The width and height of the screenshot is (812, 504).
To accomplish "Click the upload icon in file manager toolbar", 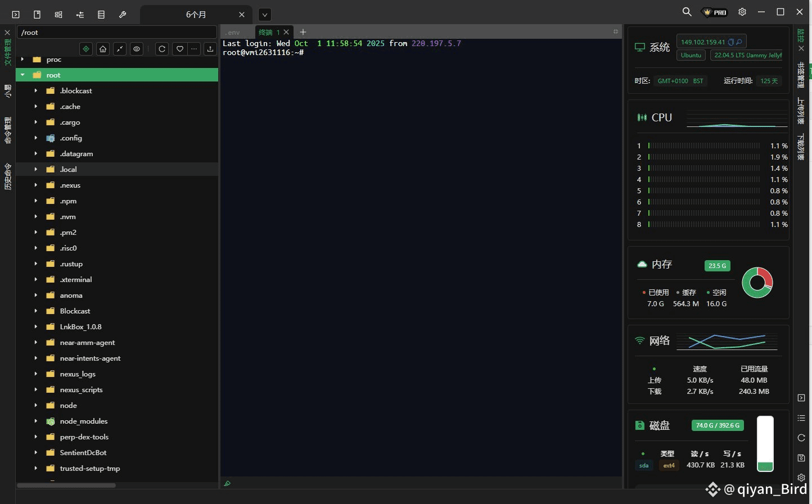I will (x=210, y=49).
